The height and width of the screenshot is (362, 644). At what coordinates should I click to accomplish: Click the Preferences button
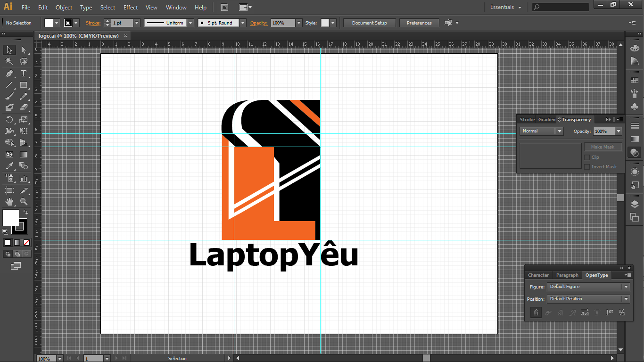pos(419,23)
